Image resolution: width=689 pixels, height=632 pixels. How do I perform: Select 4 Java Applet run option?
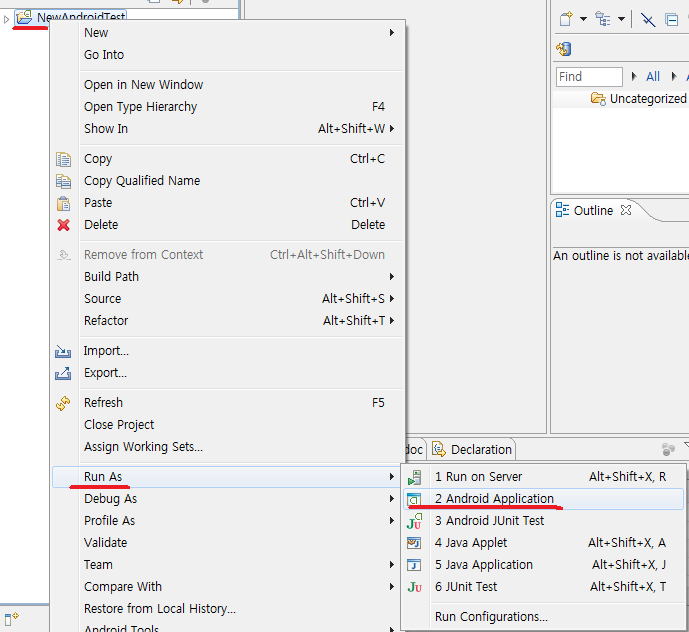[x=543, y=542]
